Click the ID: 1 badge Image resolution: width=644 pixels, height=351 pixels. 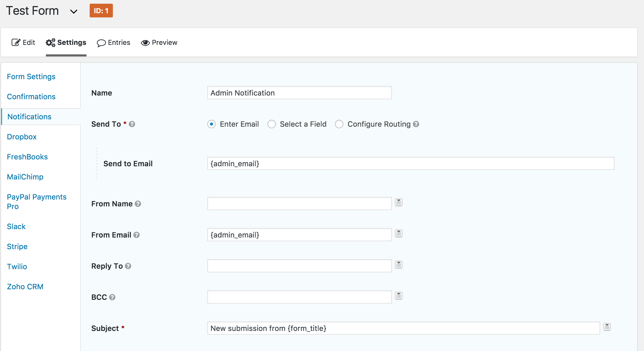pyautogui.click(x=101, y=11)
